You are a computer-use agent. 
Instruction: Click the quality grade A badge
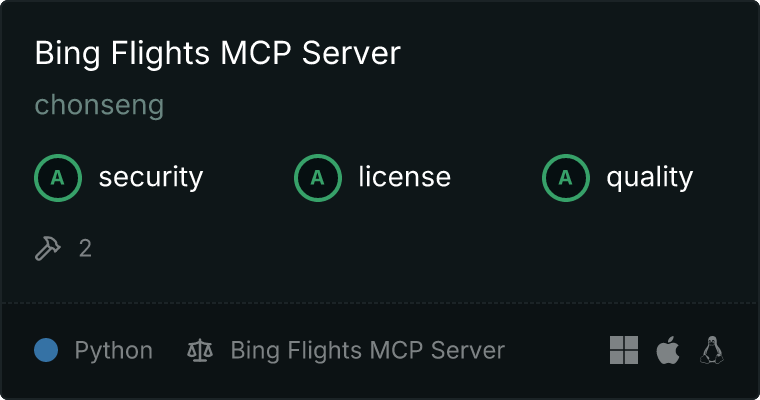point(566,178)
